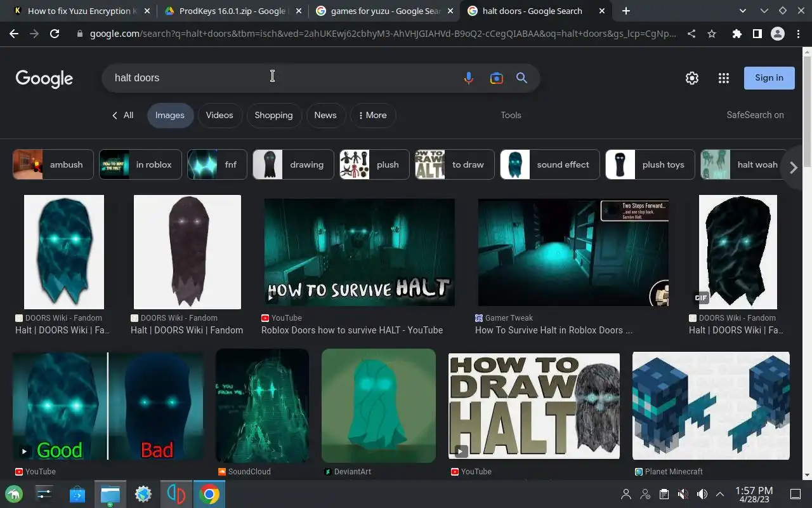Expand the More search filters menu
This screenshot has height=508, width=812.
coord(373,115)
